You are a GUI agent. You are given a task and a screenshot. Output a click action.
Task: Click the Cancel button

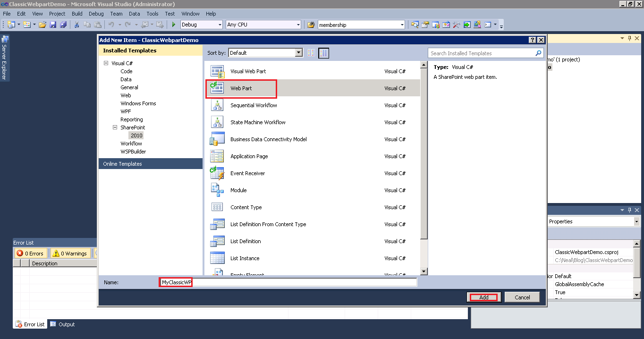click(x=522, y=297)
